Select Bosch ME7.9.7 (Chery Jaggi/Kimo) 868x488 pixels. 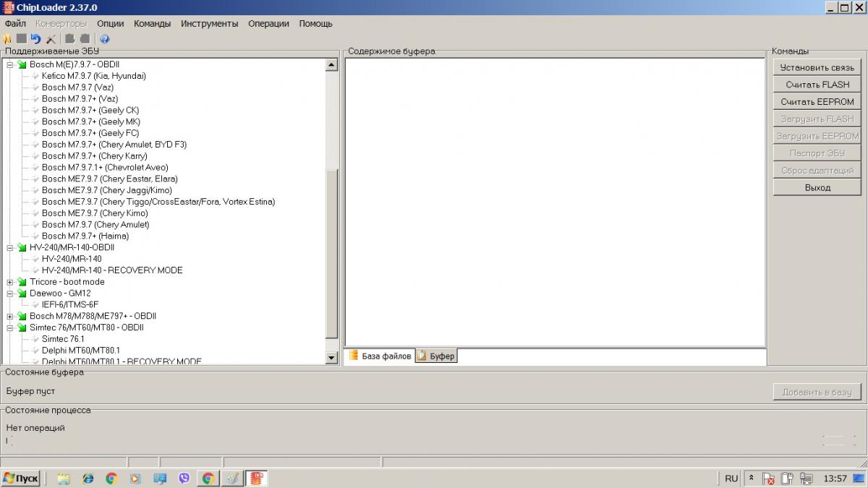pyautogui.click(x=106, y=190)
